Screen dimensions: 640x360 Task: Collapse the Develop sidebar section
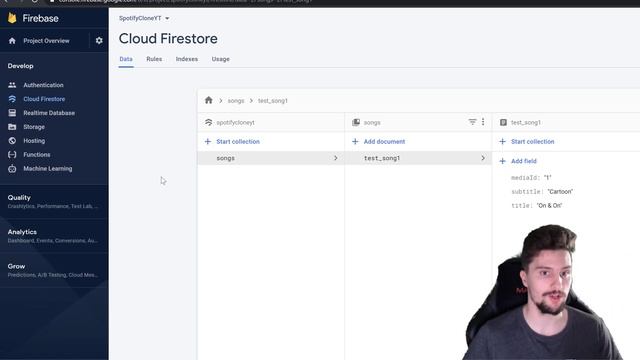point(20,66)
